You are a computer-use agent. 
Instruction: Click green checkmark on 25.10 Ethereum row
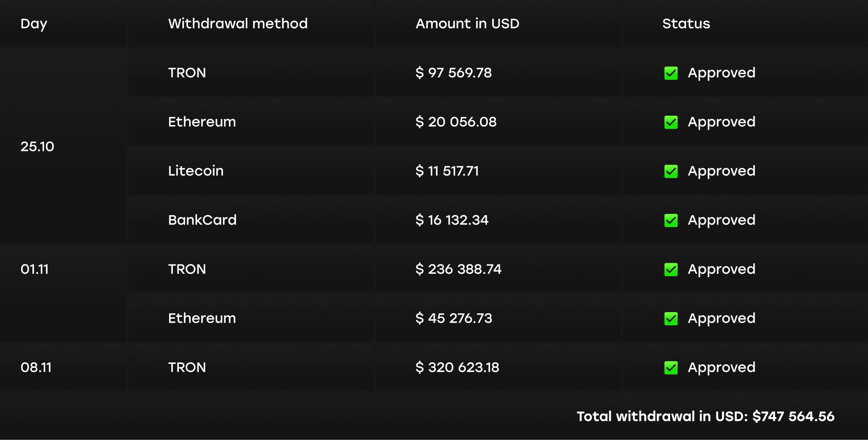pyautogui.click(x=671, y=122)
